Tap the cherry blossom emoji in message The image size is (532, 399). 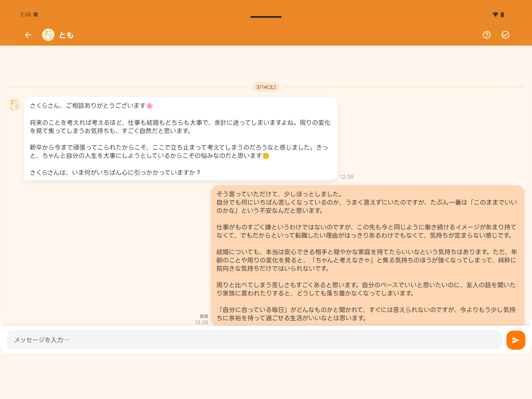[x=150, y=106]
